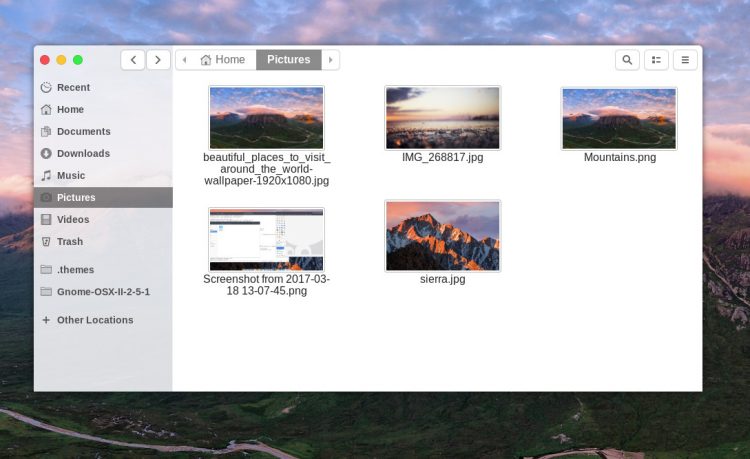Open the Gnome-OSX-II-2-5-1 bookmark

[103, 292]
